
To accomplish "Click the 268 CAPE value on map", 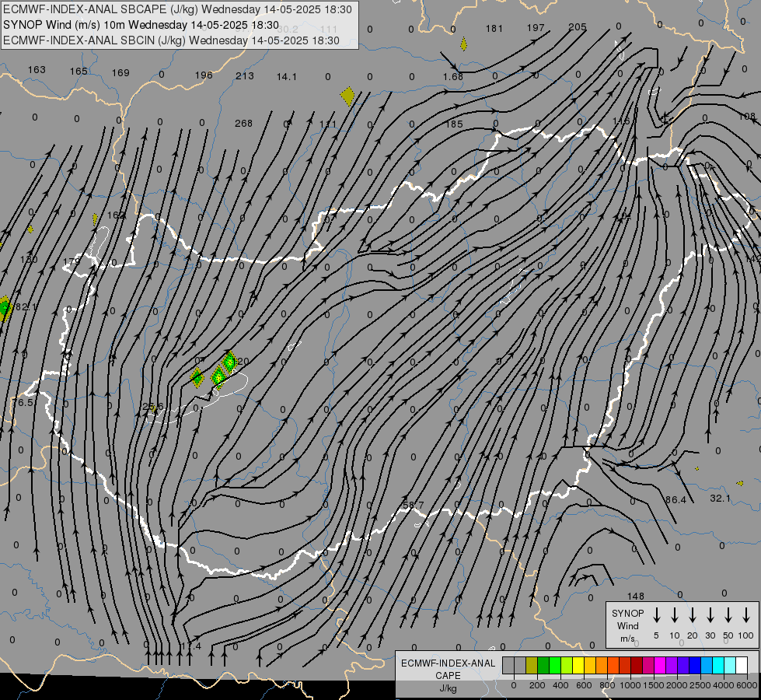I will (x=243, y=124).
